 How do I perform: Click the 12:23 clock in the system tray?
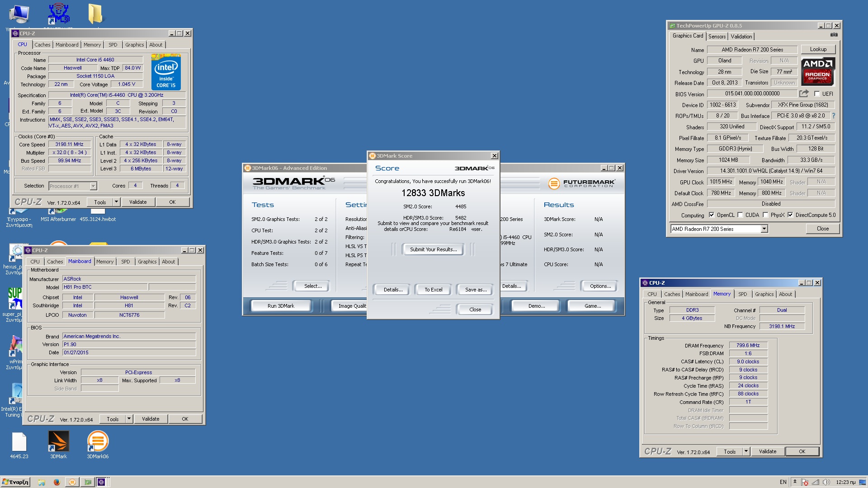845,482
